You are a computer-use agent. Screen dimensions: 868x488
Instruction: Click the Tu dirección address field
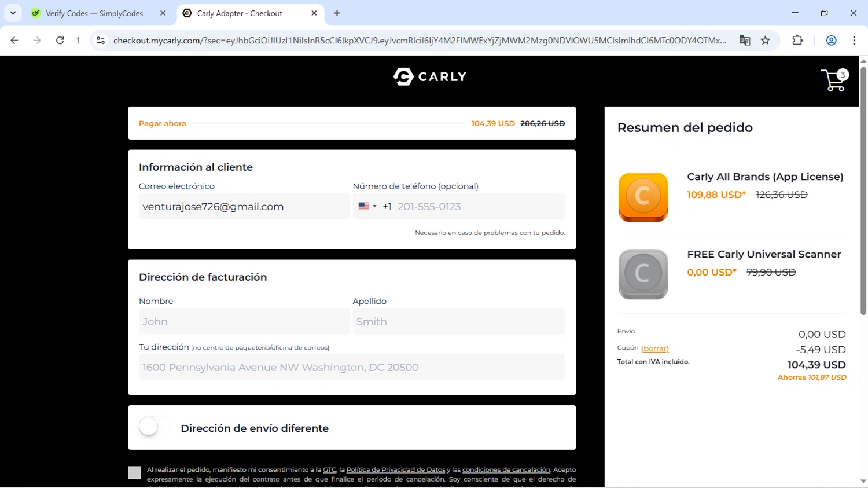352,367
